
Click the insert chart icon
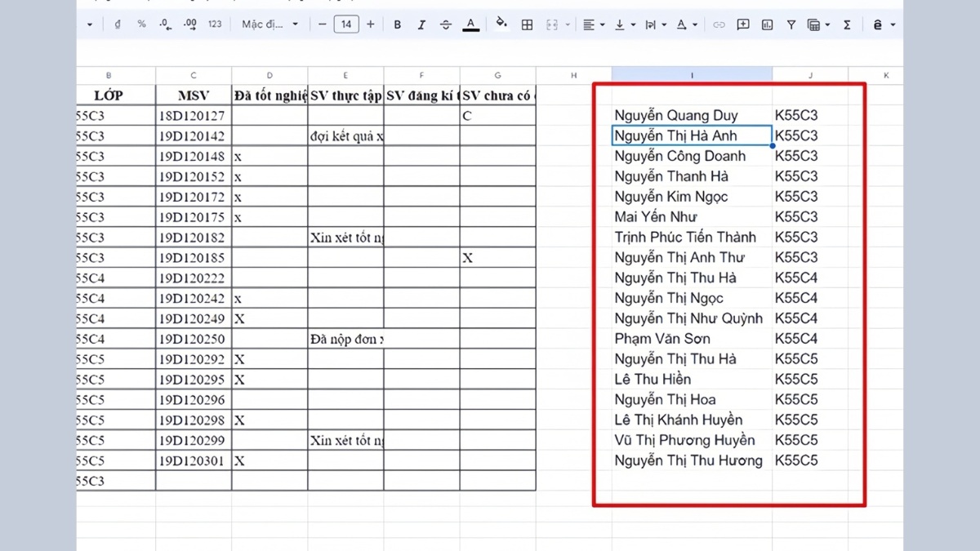[767, 24]
